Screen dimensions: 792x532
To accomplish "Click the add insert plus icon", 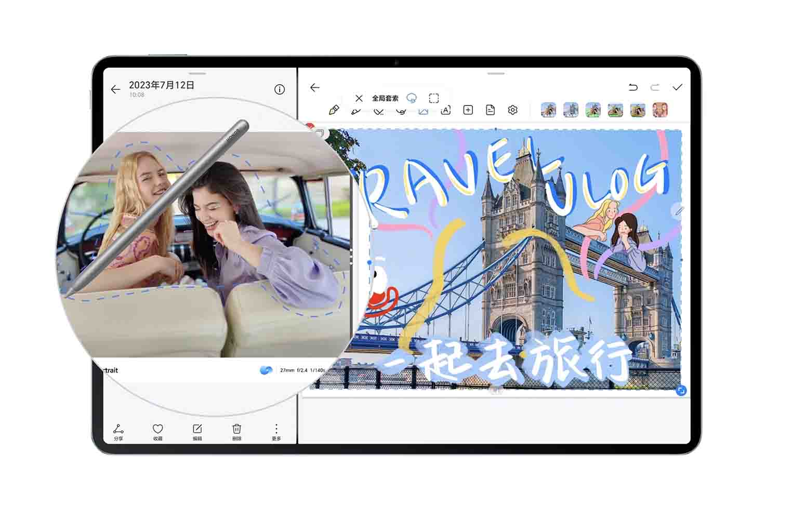I will tap(468, 110).
